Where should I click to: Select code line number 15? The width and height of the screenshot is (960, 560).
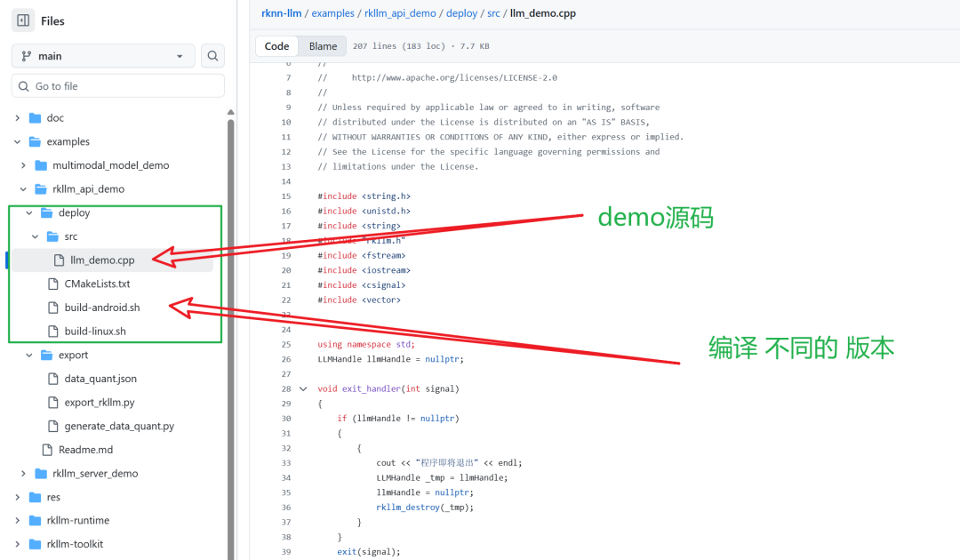tap(286, 196)
